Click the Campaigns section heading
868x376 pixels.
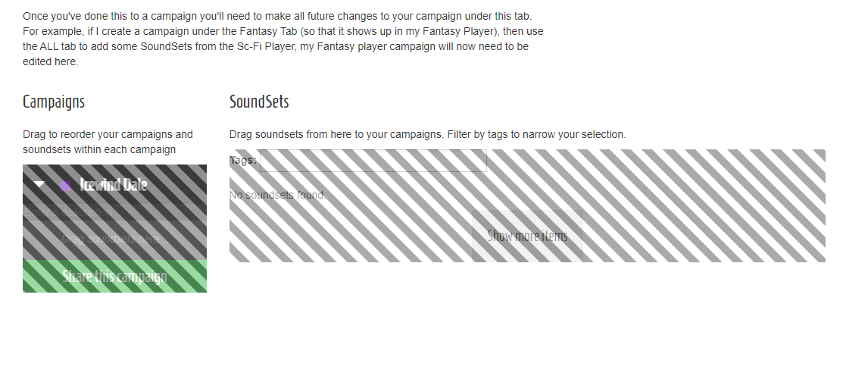54,102
